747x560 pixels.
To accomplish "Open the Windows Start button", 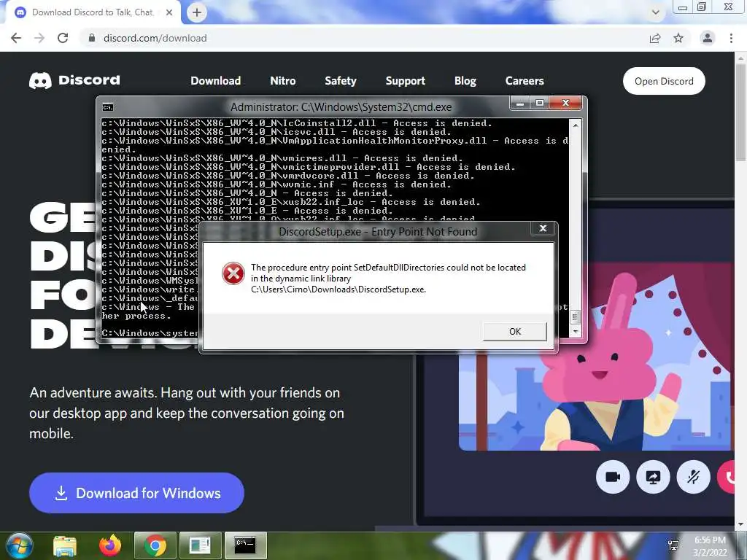I will click(19, 545).
